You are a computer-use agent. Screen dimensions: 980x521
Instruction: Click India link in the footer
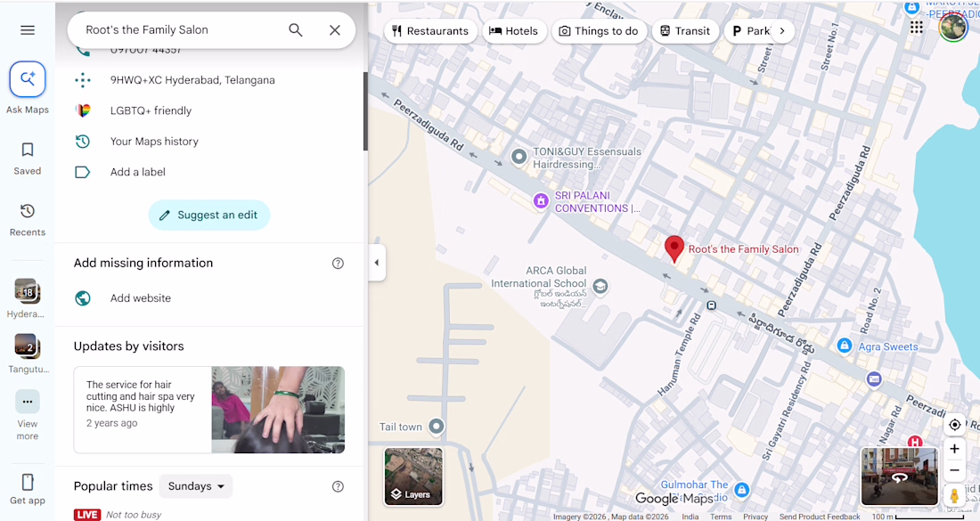(x=690, y=517)
